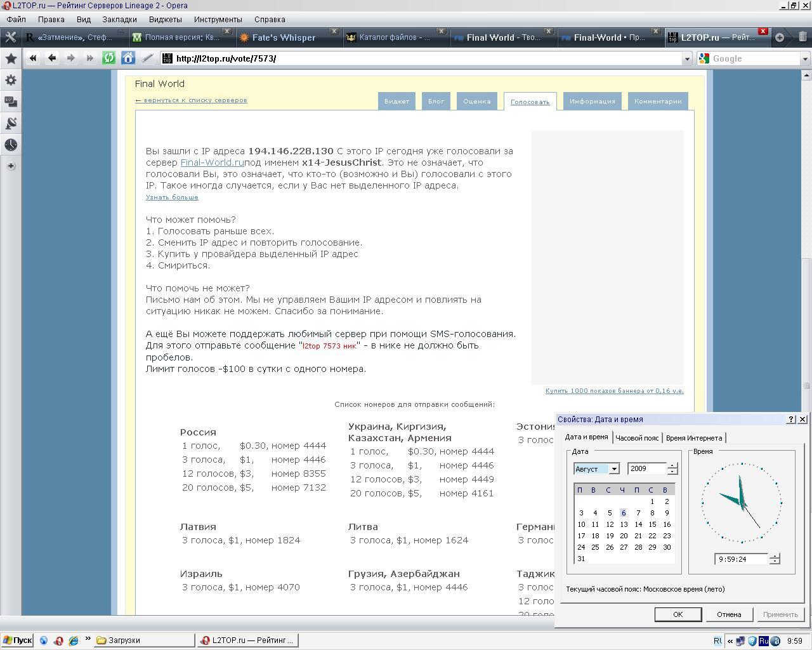Open the month dropdown showing Август
This screenshot has width=812, height=650.
coord(613,469)
